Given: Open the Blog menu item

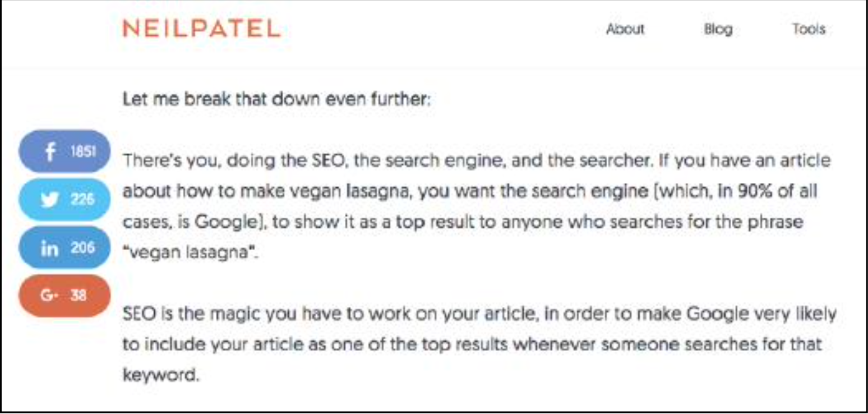Looking at the screenshot, I should click(x=718, y=29).
